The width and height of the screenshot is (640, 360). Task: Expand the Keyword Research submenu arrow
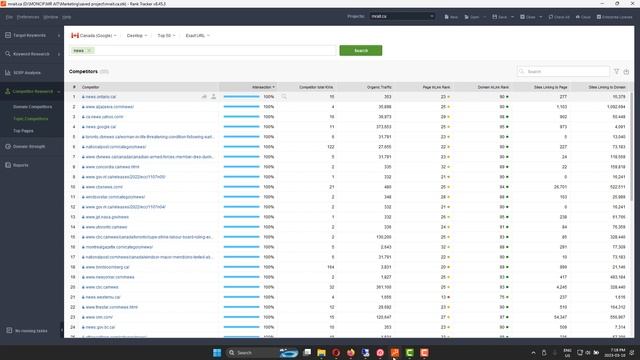59,54
